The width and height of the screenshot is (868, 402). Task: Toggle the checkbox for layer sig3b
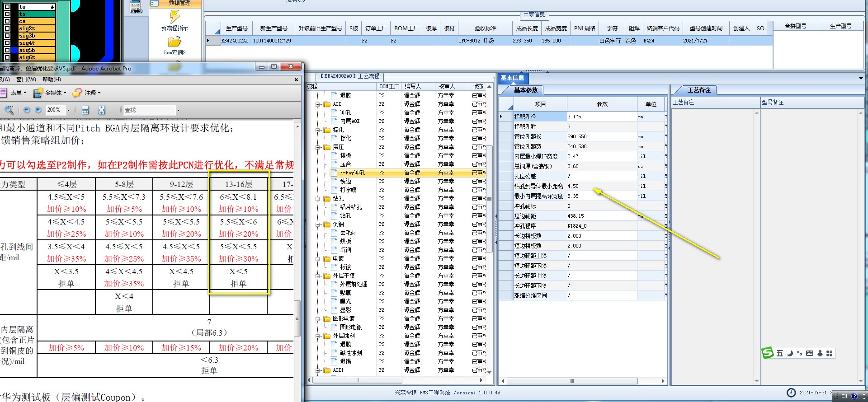7,36
